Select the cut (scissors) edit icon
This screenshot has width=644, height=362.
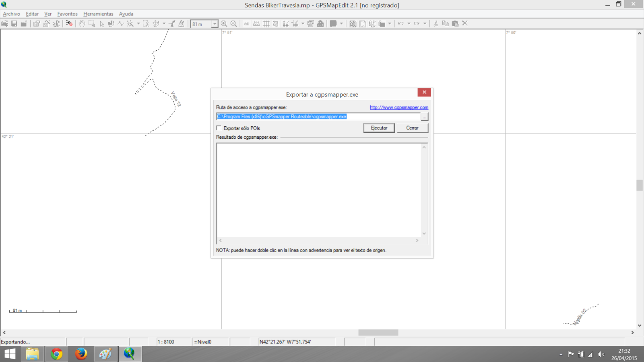tap(436, 23)
